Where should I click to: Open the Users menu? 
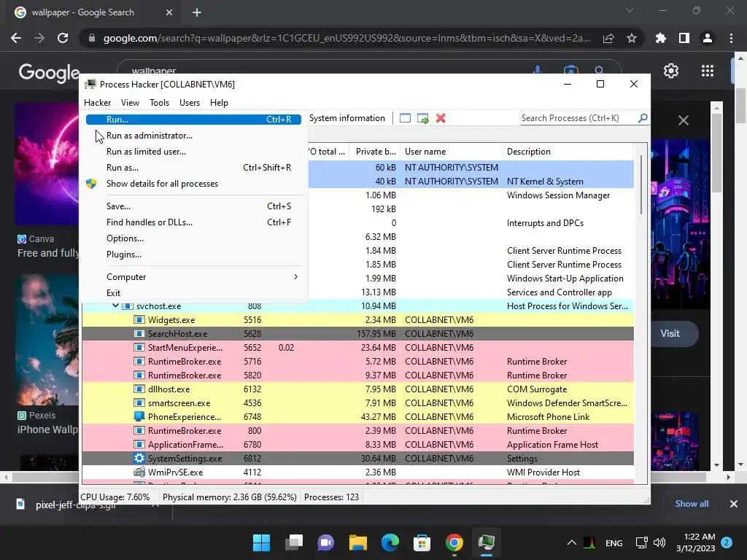point(190,103)
